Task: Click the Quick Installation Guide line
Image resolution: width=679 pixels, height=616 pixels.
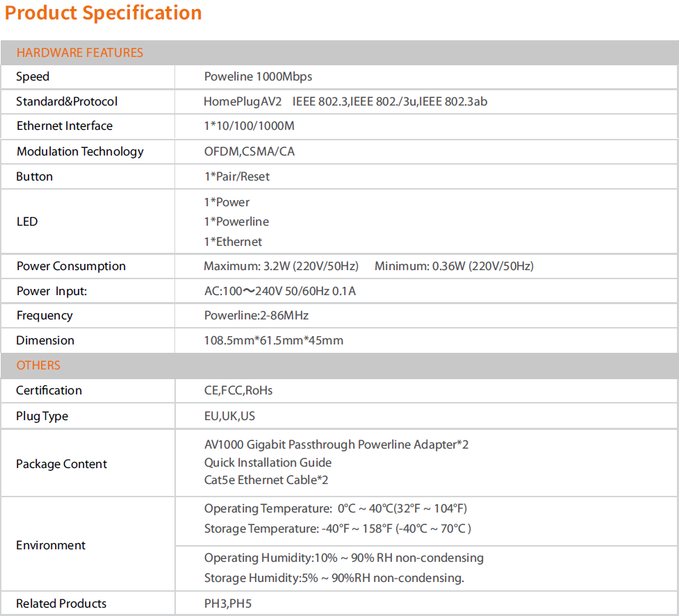Action: pyautogui.click(x=268, y=463)
